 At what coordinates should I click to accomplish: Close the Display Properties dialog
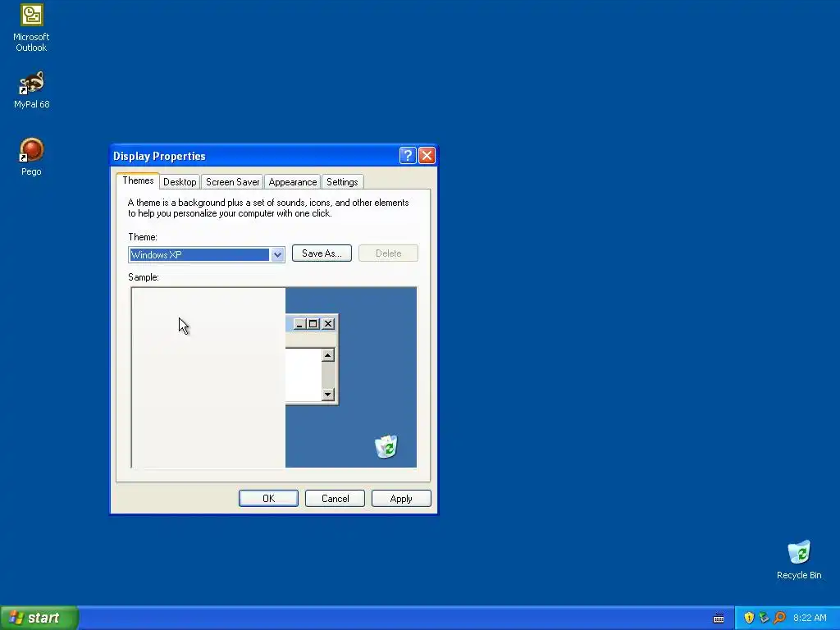point(427,156)
